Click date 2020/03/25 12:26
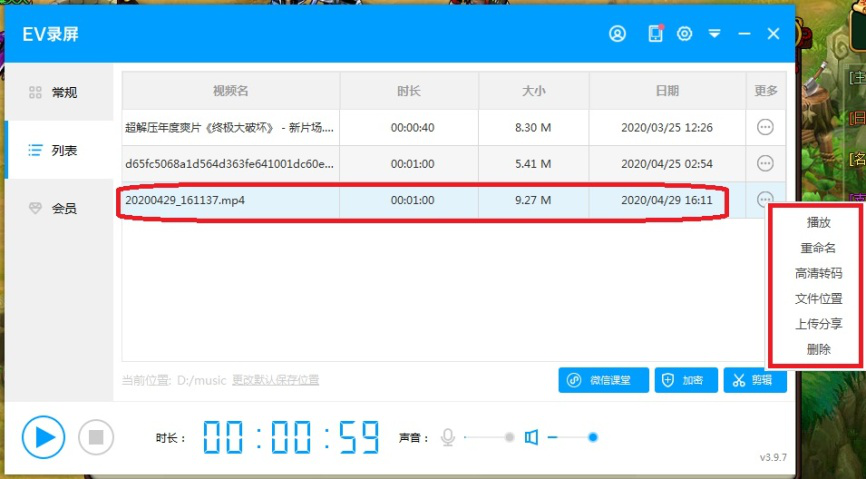 [x=667, y=128]
